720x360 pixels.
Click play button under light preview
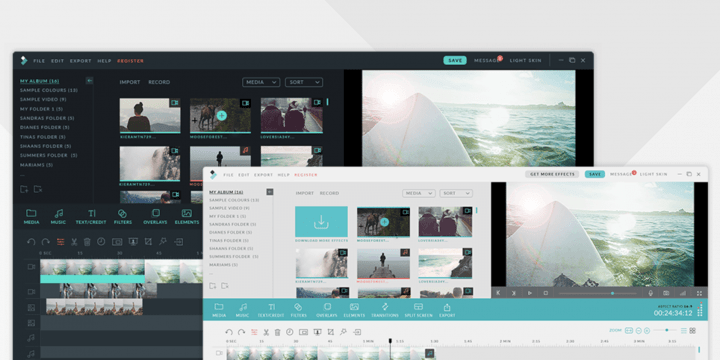pyautogui.click(x=529, y=293)
